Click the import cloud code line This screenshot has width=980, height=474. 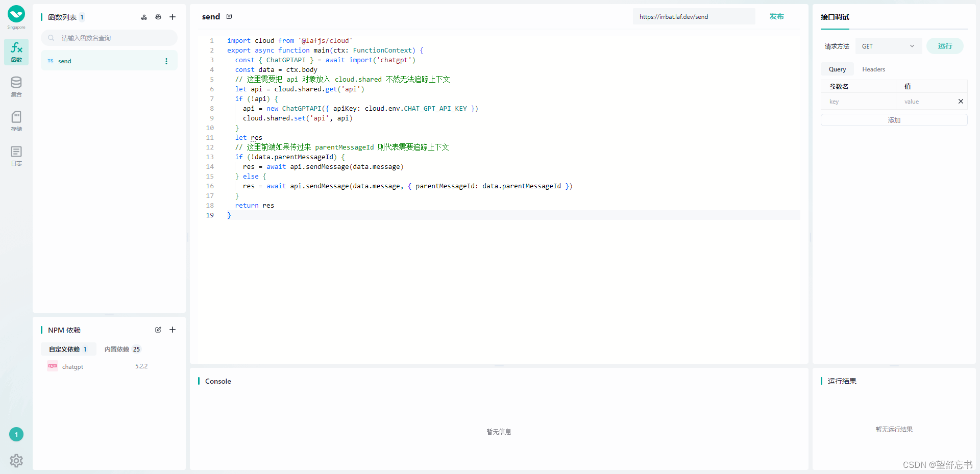(289, 41)
